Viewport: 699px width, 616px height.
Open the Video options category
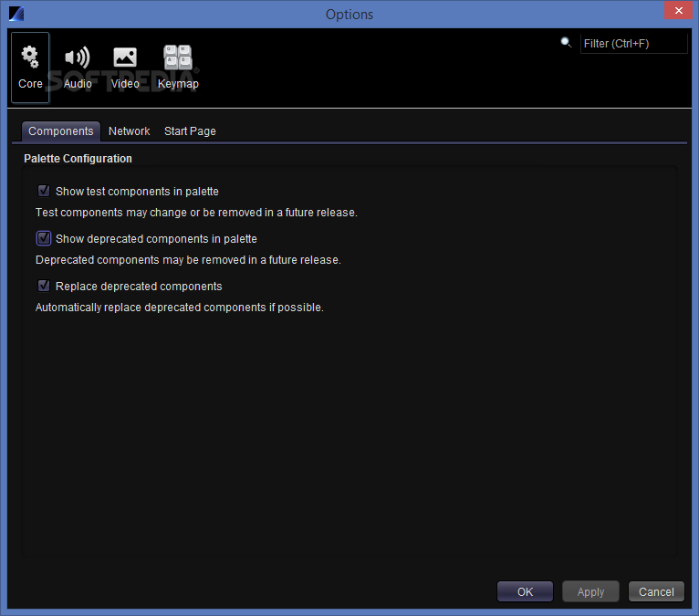click(x=125, y=68)
